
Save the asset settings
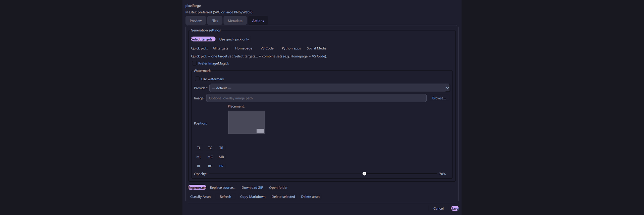coord(455,208)
